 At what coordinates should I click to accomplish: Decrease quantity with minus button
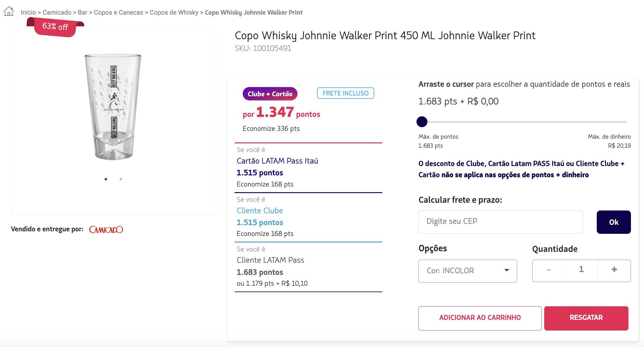click(x=549, y=271)
